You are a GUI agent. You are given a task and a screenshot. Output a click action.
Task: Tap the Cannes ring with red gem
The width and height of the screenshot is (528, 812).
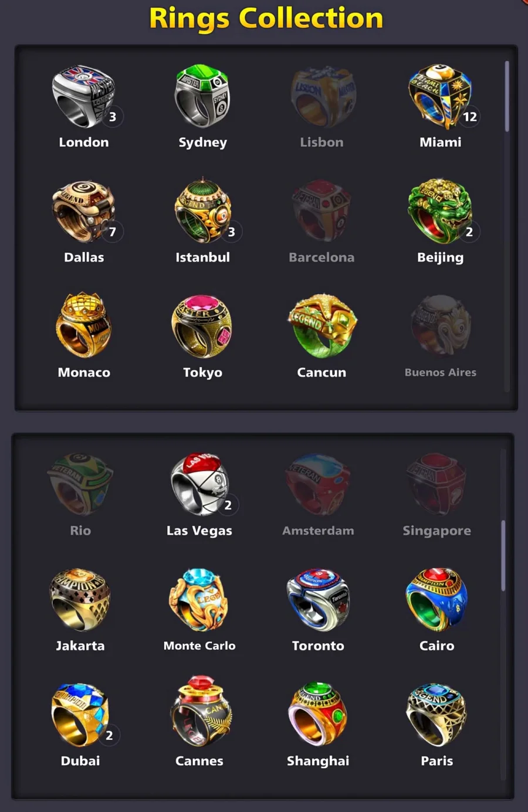click(199, 712)
